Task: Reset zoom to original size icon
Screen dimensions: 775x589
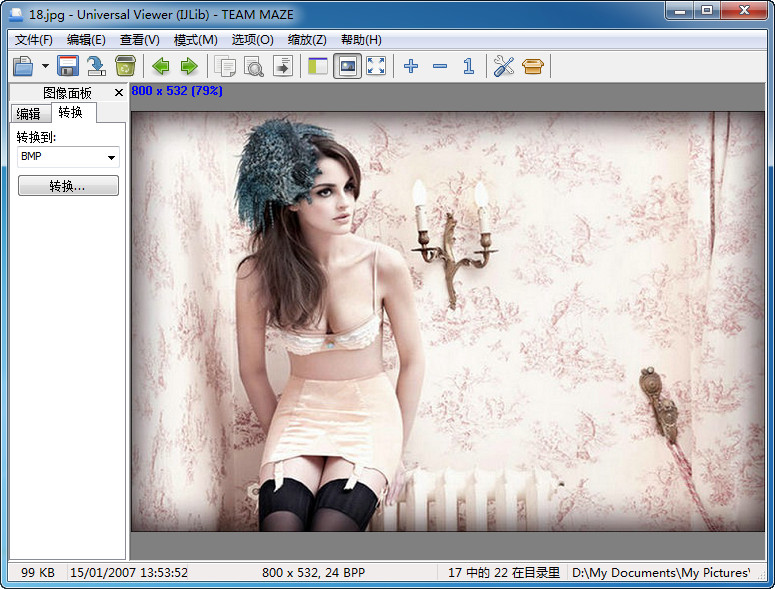Action: coord(469,66)
